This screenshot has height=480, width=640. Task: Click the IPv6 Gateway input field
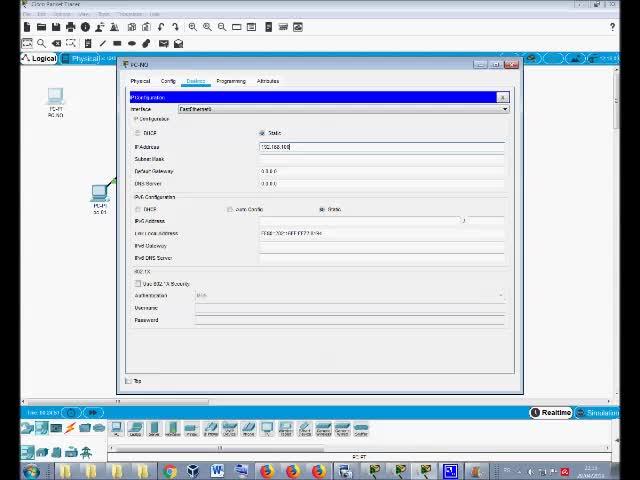pyautogui.click(x=382, y=246)
